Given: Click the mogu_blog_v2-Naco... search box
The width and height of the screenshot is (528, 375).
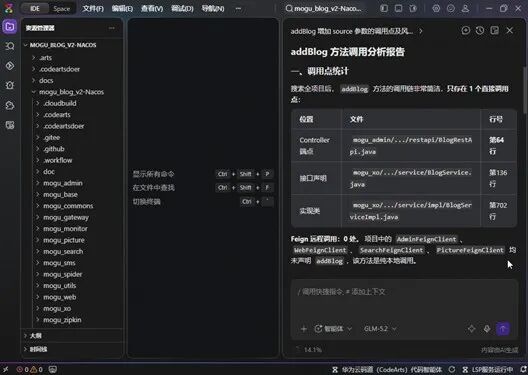Looking at the screenshot, I should 323,8.
